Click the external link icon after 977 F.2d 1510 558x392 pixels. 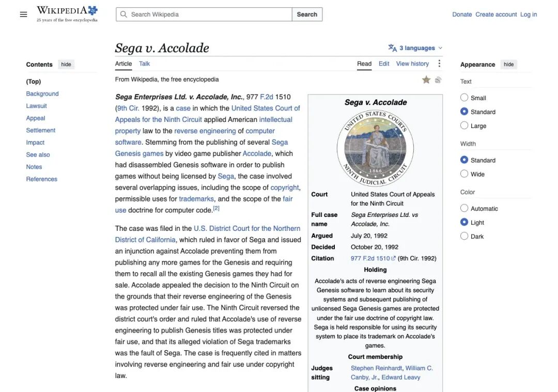point(393,258)
